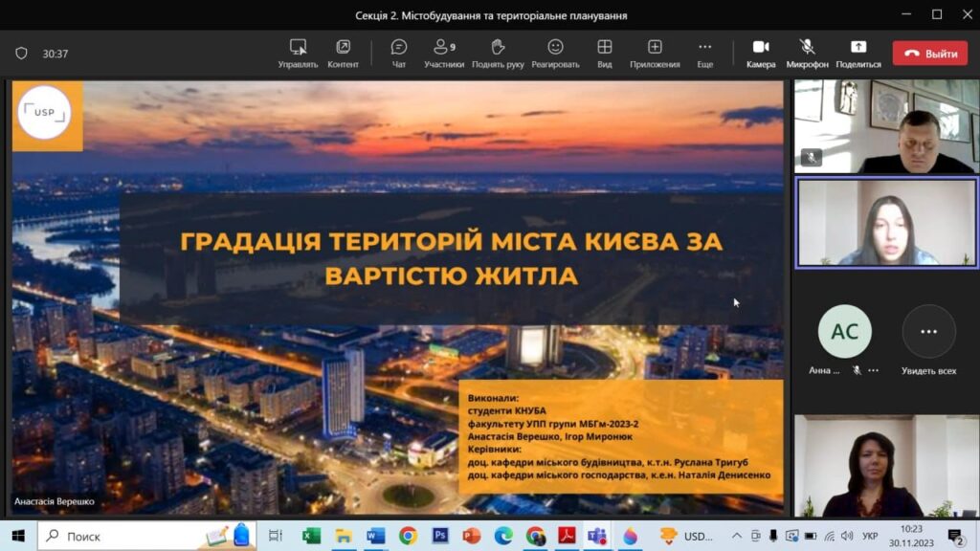The image size is (980, 551).
Task: Open the Управлять presentation control
Action: click(298, 54)
